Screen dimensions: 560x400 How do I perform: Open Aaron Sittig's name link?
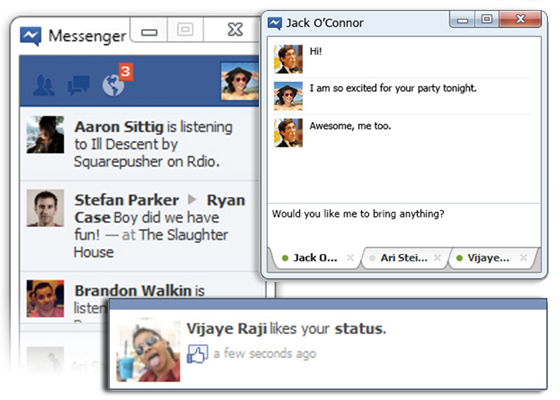tap(119, 127)
